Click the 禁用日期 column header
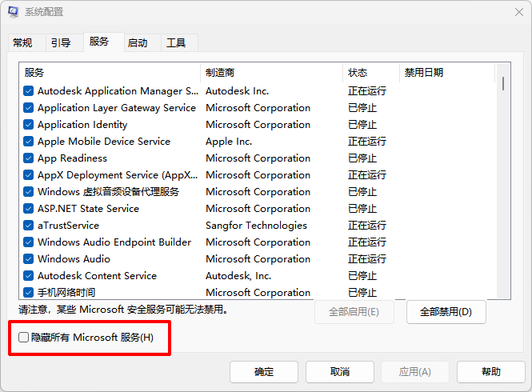The image size is (532, 392). [447, 73]
